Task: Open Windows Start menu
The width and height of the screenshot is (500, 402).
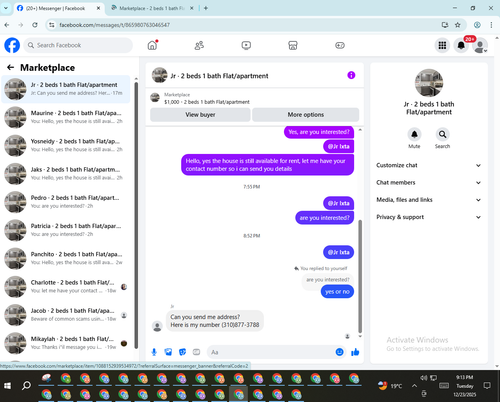Action: [x=7, y=386]
